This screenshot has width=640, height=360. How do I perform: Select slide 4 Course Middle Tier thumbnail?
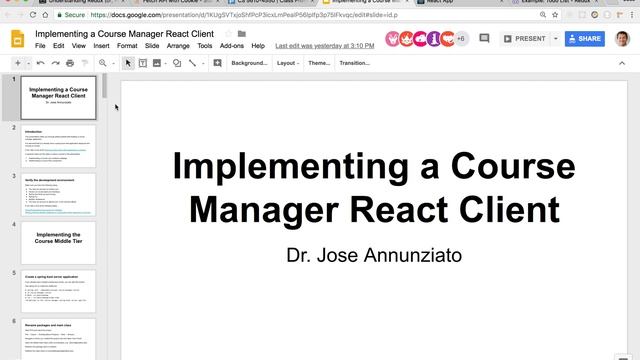(58, 243)
